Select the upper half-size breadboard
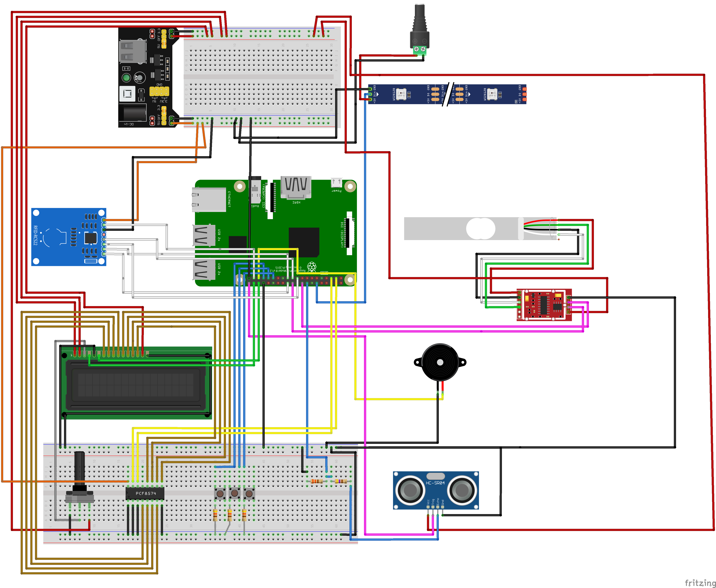The height and width of the screenshot is (588, 716). coord(262,78)
